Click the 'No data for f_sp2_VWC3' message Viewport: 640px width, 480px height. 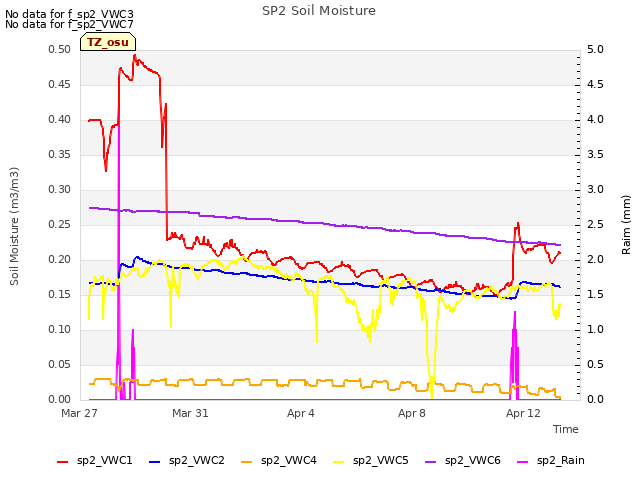69,14
